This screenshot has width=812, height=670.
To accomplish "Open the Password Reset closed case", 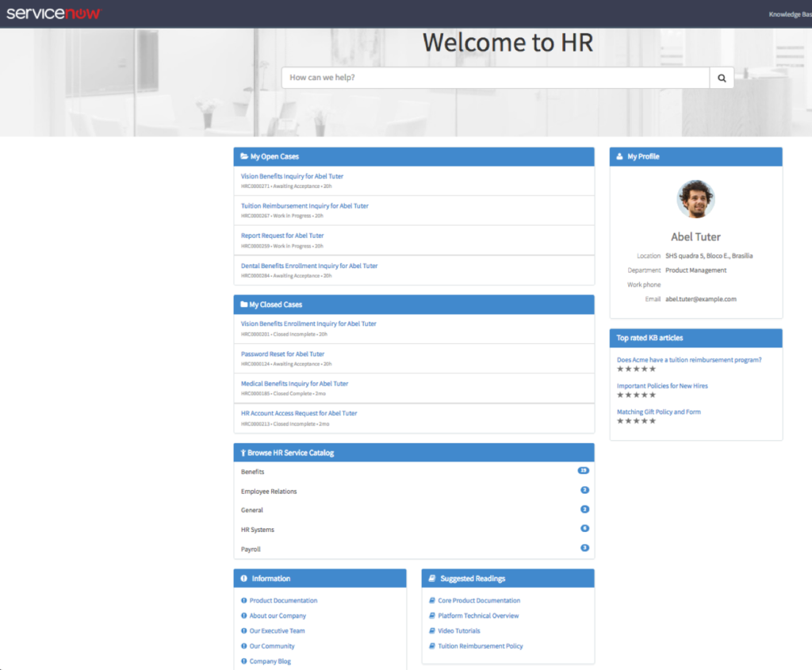I will pyautogui.click(x=282, y=354).
